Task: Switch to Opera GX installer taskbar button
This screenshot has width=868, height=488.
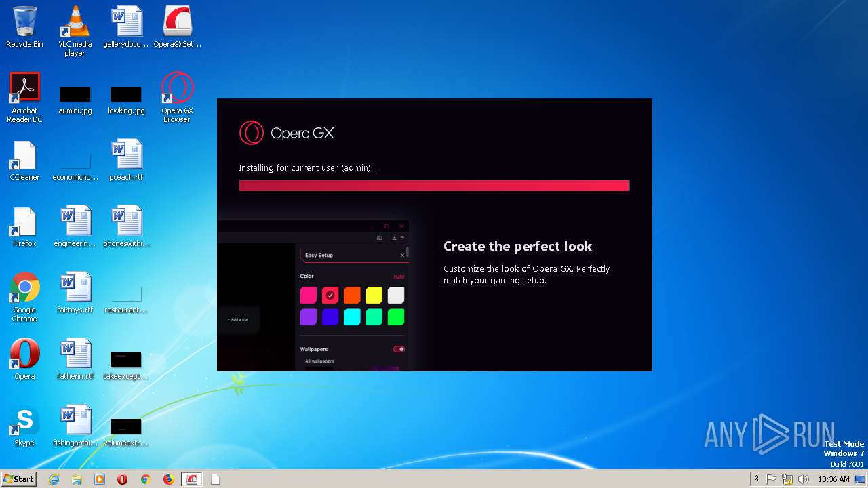Action: tap(193, 479)
